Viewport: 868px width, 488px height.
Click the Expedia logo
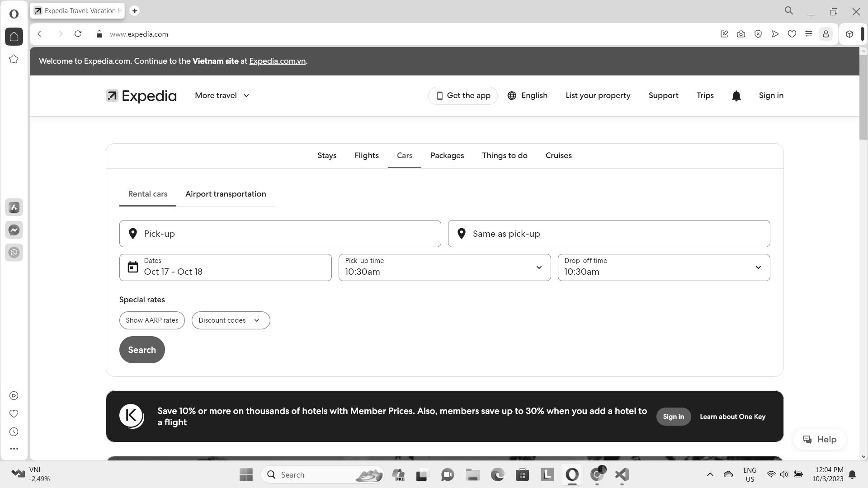pos(141,96)
